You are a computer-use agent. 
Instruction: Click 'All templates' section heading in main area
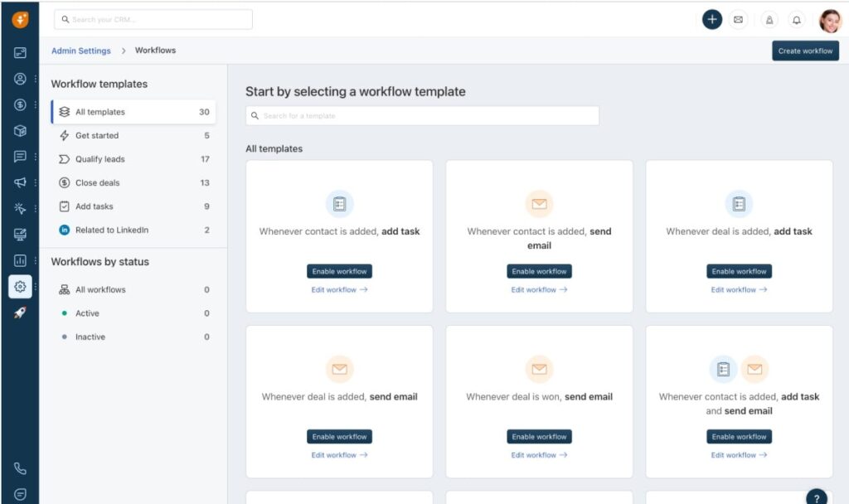(x=274, y=148)
